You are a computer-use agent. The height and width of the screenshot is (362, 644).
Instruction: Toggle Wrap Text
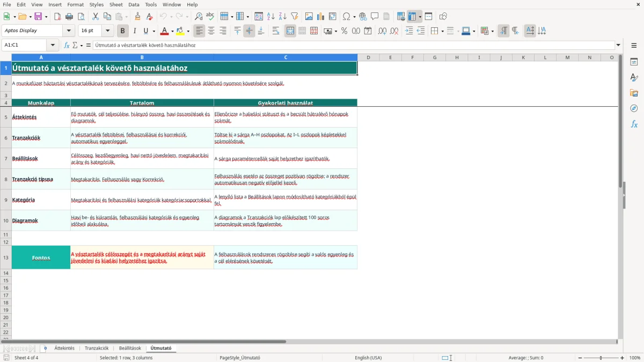click(x=276, y=31)
